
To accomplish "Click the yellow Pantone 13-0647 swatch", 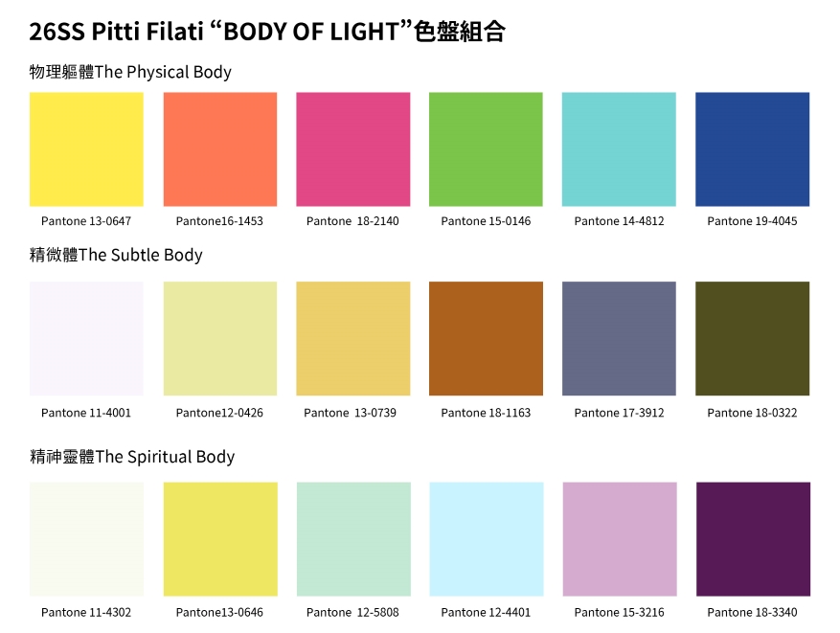I will 86,149.
